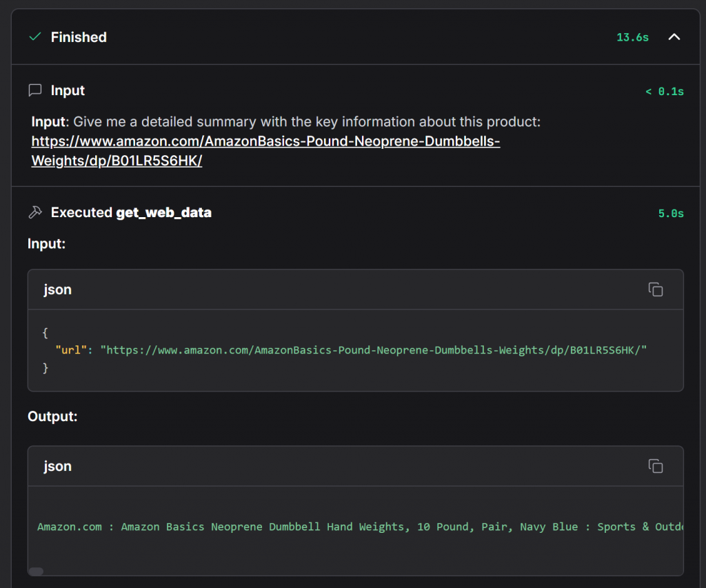The height and width of the screenshot is (588, 706).
Task: Click the hammer icon beside Executed get_web_data
Action: point(35,212)
